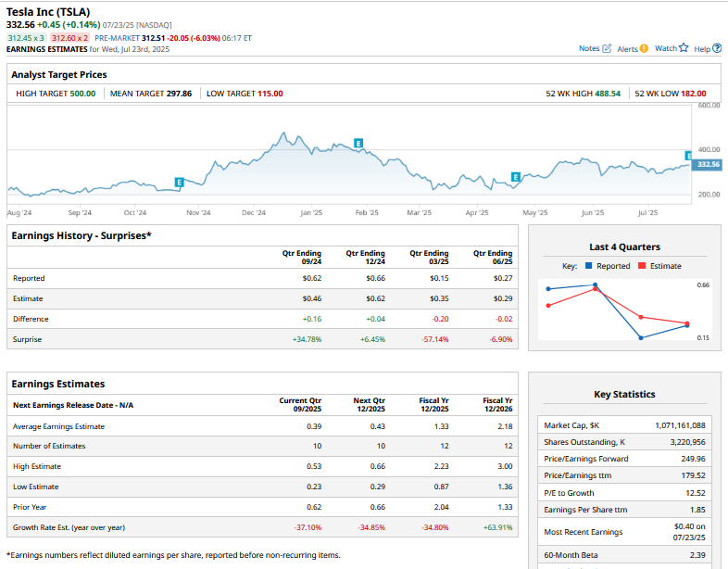This screenshot has width=728, height=569.
Task: Click the earnings marker near May '25
Action: [x=515, y=176]
